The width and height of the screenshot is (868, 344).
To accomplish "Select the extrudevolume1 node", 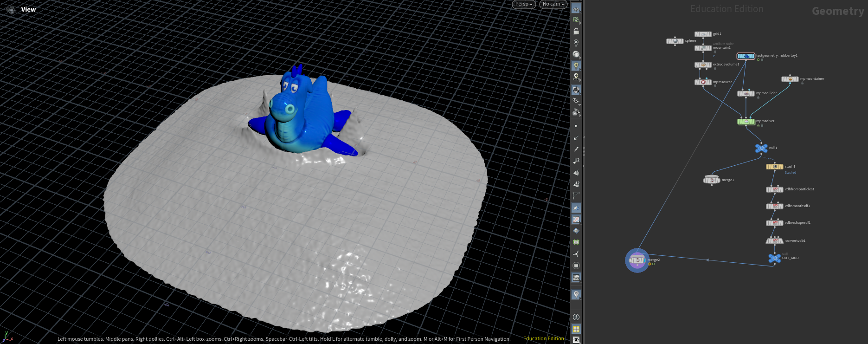I will pos(703,65).
